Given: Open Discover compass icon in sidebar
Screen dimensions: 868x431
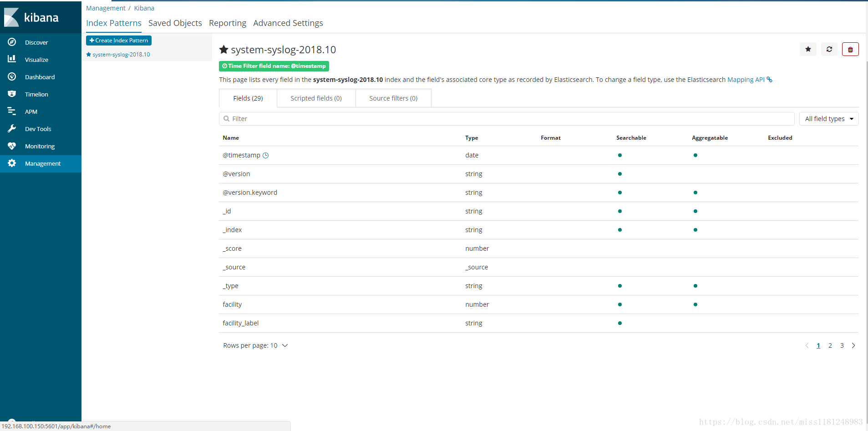Looking at the screenshot, I should pos(12,42).
